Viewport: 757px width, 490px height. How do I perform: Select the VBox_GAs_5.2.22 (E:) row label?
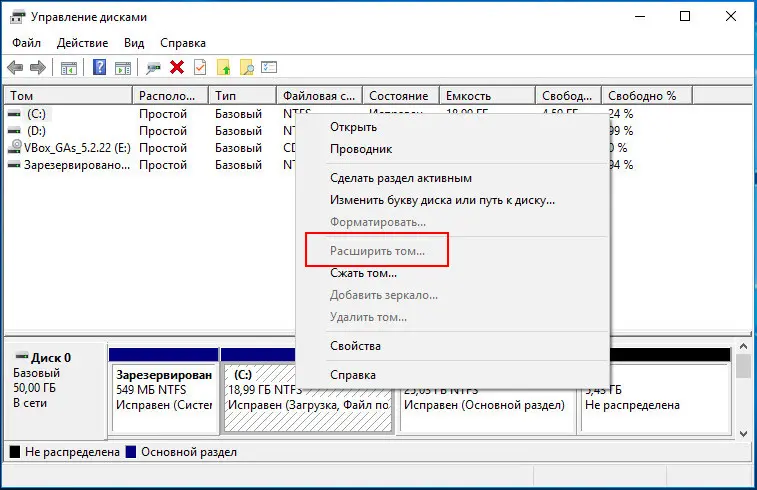(x=77, y=148)
